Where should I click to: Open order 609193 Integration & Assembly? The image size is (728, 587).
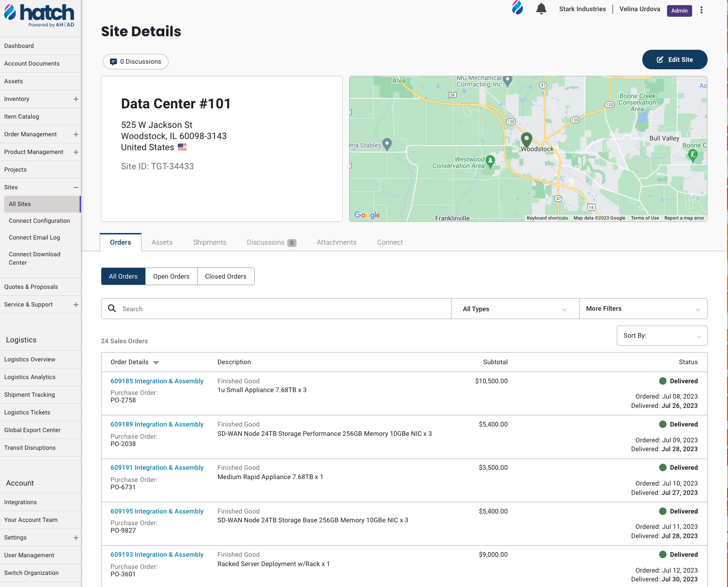(157, 554)
